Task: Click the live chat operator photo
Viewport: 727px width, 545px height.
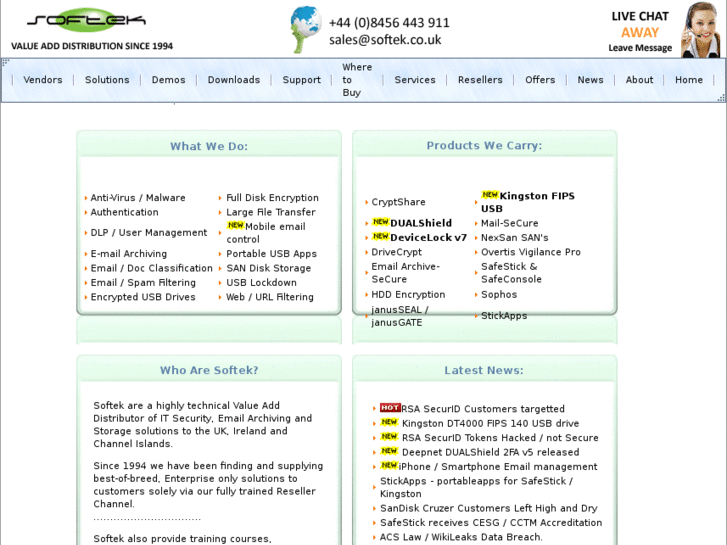Action: 701,29
